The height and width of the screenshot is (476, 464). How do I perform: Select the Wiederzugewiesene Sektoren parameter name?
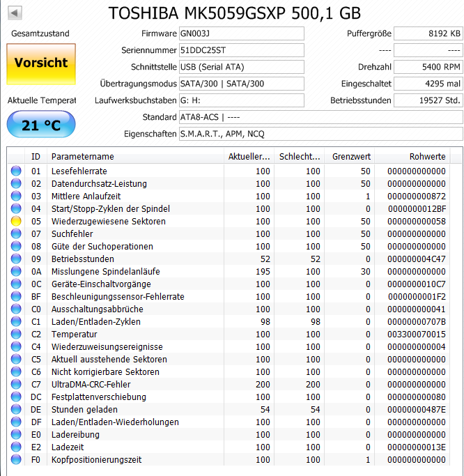click(109, 222)
